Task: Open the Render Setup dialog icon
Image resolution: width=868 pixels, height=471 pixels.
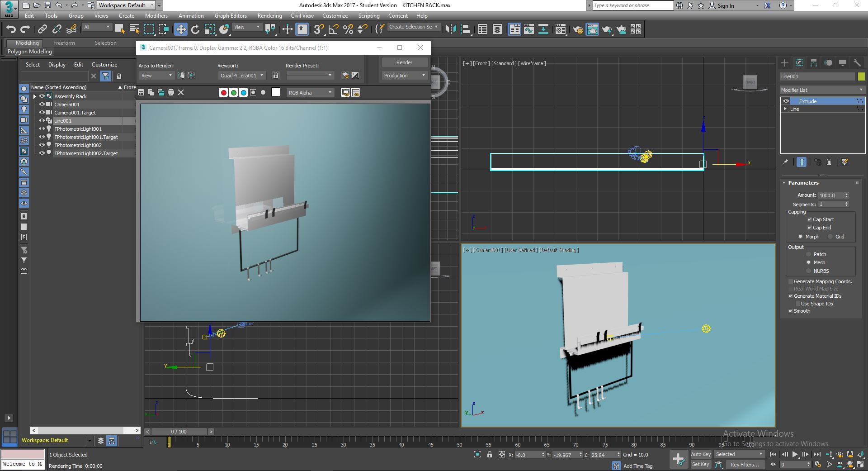Action: (x=578, y=29)
